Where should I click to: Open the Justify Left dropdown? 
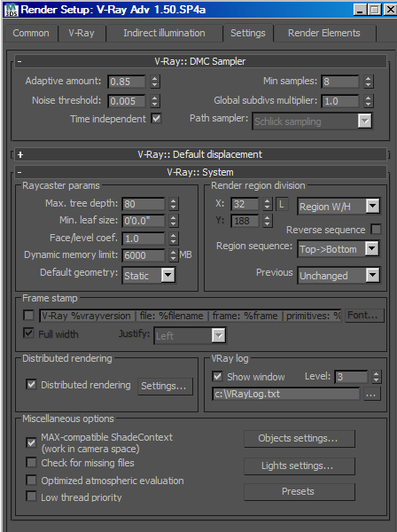(190, 336)
